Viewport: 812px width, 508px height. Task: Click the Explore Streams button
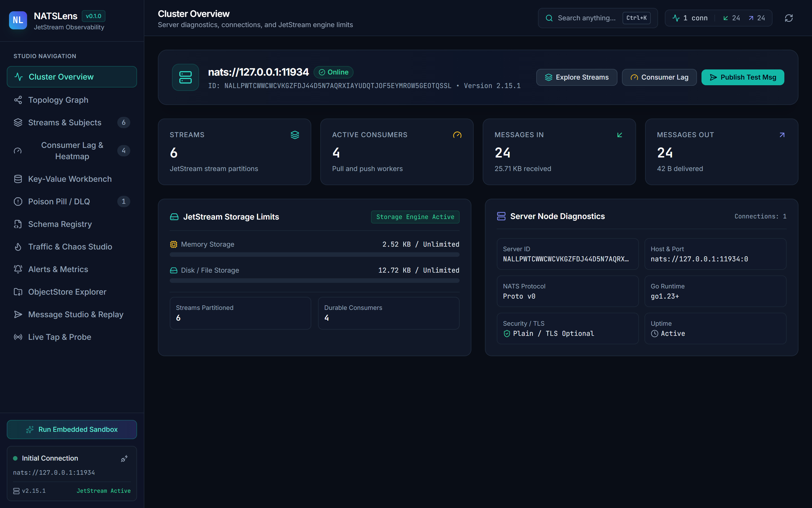[577, 77]
